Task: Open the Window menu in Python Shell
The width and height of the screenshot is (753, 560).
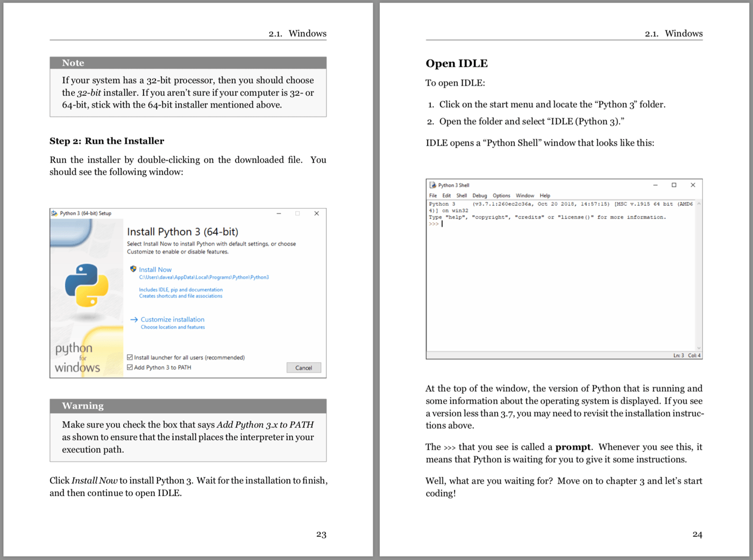Action: click(524, 195)
